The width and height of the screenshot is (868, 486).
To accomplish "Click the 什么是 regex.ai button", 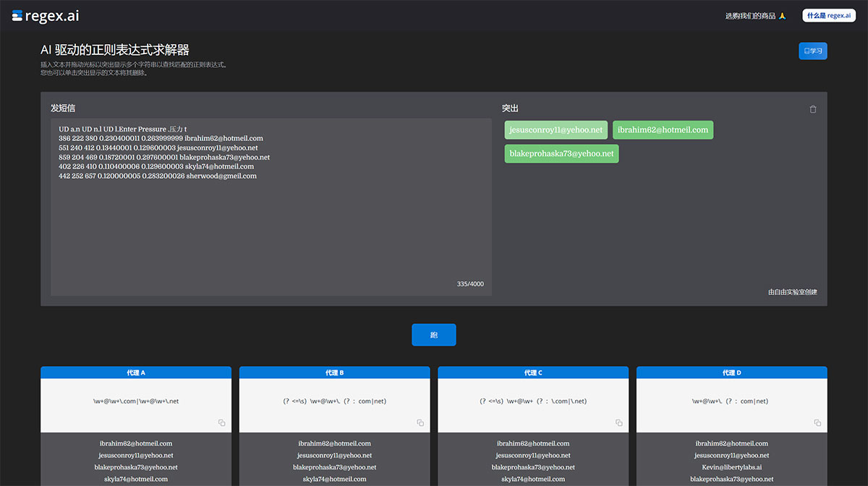I will click(828, 15).
